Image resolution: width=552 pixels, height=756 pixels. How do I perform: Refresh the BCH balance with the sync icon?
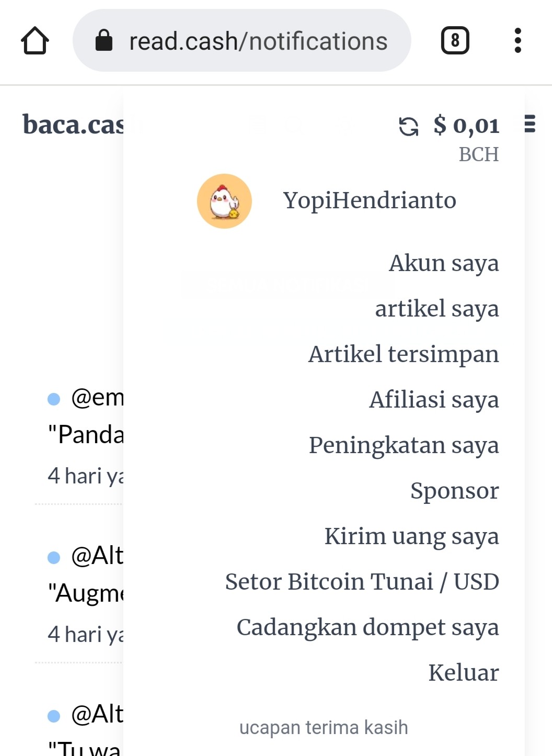[x=408, y=126]
